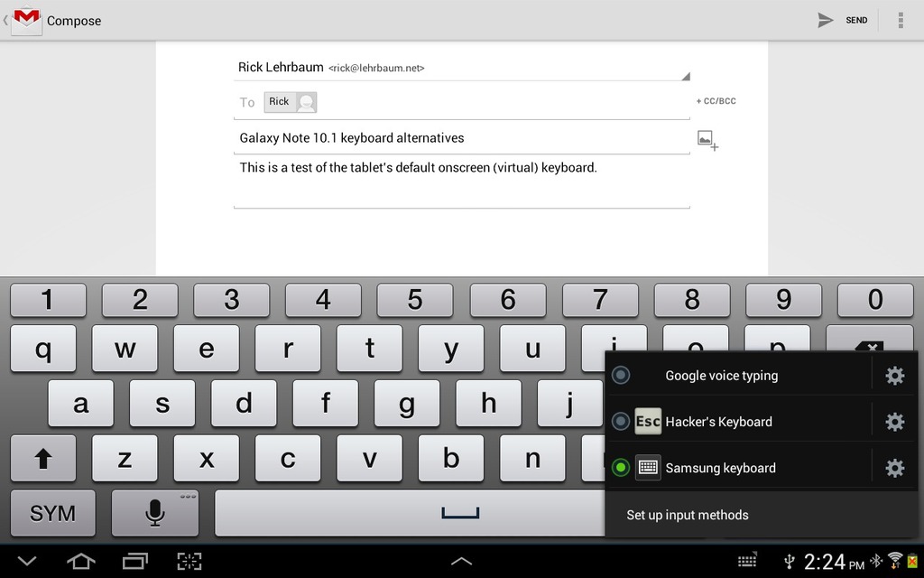Open recent apps
The width and height of the screenshot is (924, 578).
[135, 561]
